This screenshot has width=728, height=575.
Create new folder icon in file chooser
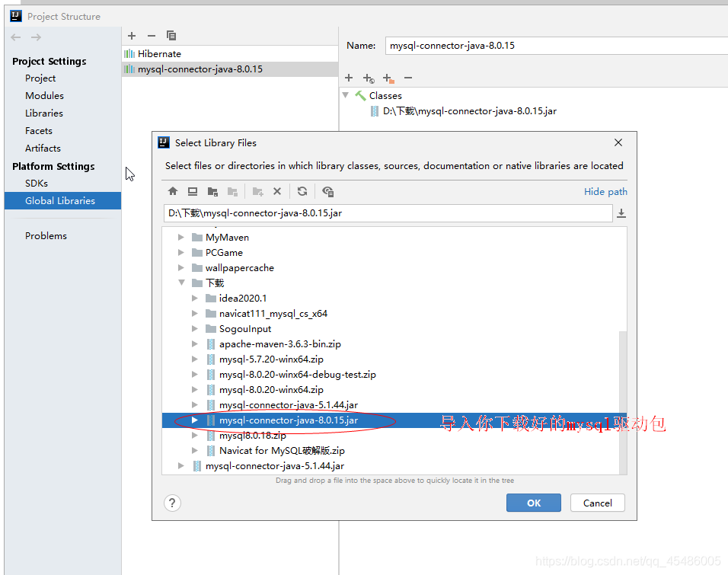257,191
